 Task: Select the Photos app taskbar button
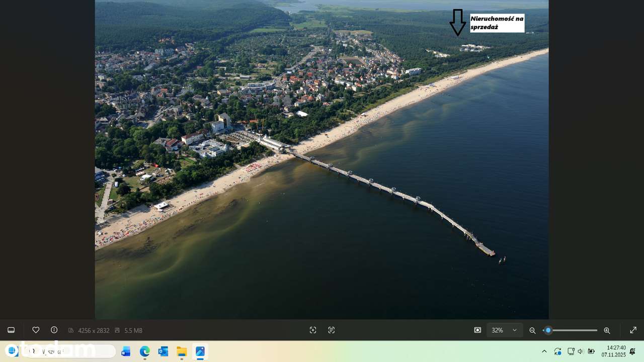click(200, 351)
